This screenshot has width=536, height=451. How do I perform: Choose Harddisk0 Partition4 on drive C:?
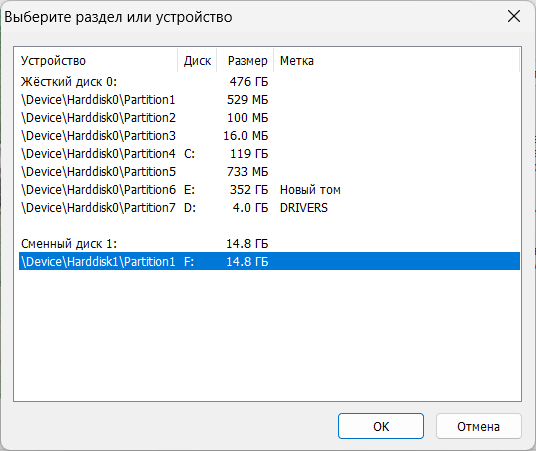click(269, 154)
